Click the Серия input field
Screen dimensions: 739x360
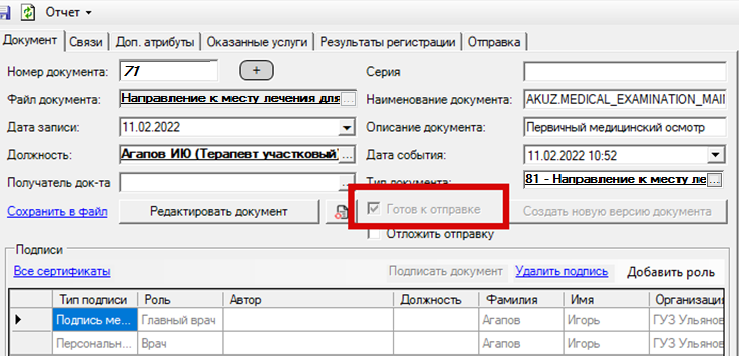tap(624, 72)
